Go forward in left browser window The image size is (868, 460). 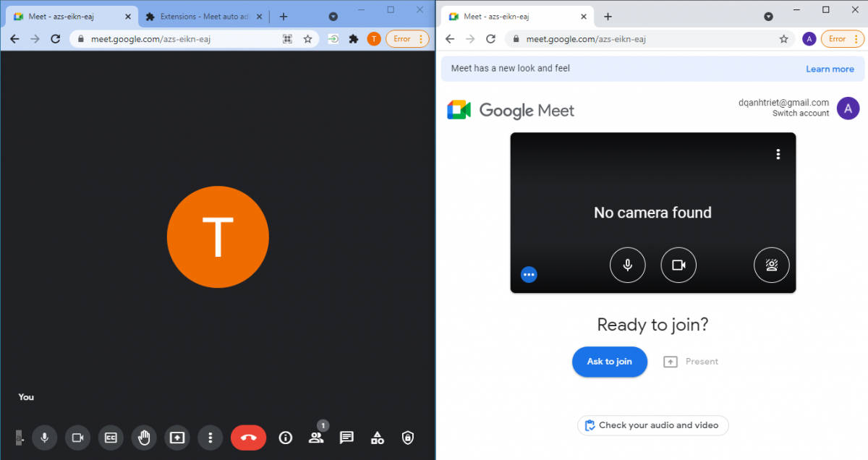pyautogui.click(x=35, y=39)
